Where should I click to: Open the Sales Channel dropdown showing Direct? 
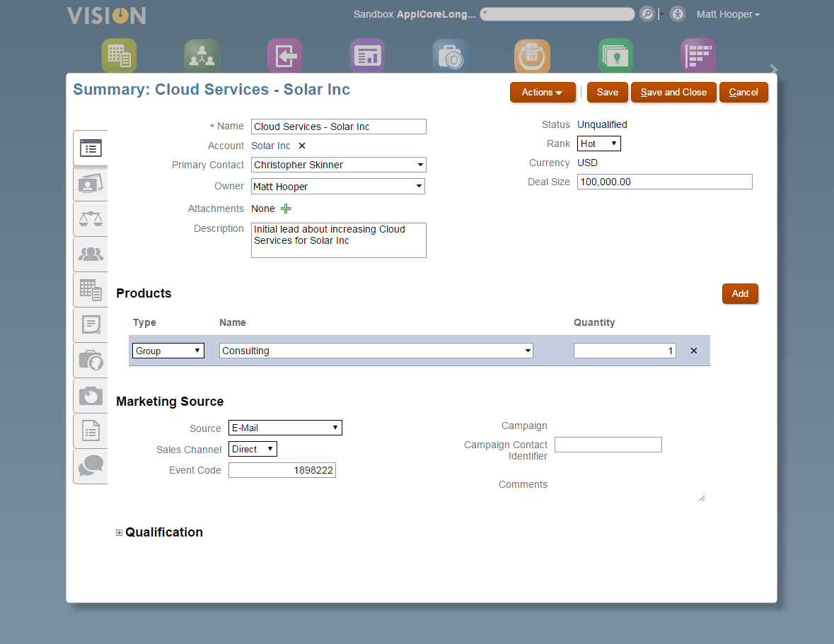point(253,449)
